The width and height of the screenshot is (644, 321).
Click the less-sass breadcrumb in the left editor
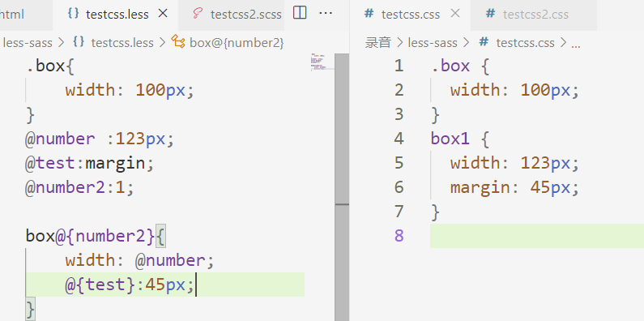point(28,43)
